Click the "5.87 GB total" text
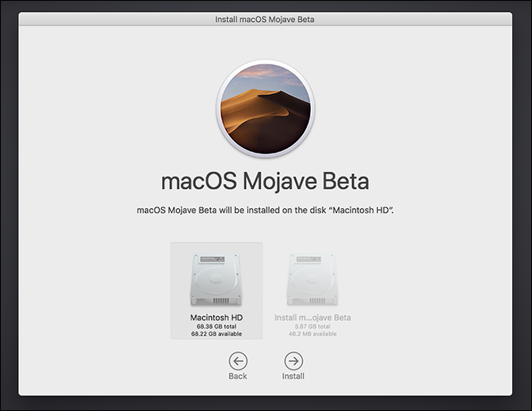 [x=312, y=326]
